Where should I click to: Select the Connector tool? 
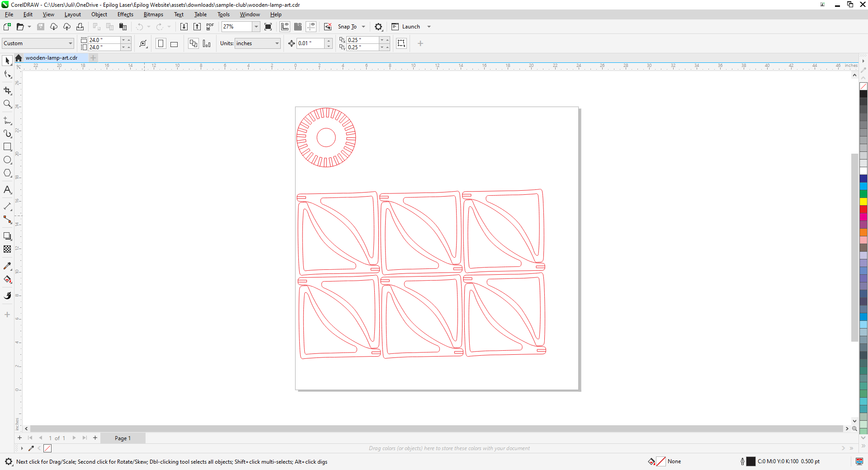[x=7, y=220]
